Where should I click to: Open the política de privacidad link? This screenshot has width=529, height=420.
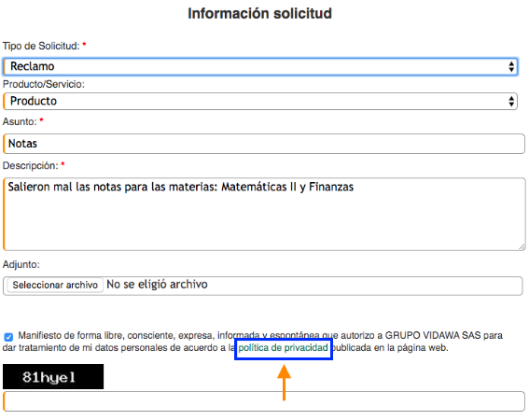(x=283, y=348)
